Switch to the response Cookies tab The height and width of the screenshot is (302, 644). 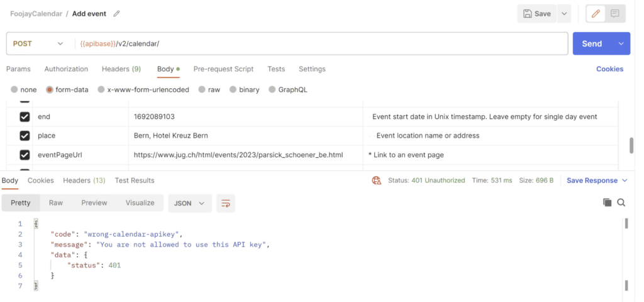pos(41,181)
